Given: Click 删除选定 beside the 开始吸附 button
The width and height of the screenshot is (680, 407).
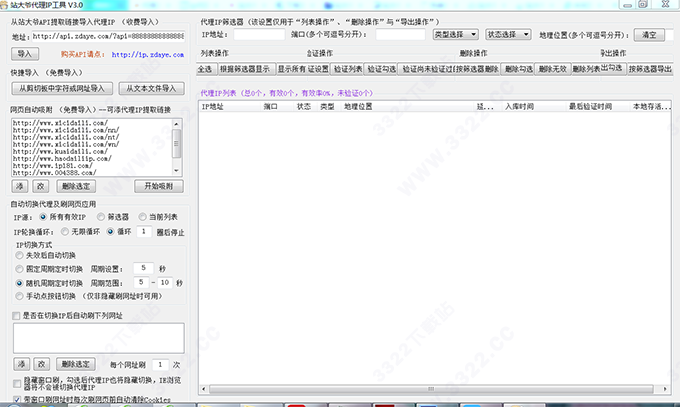Looking at the screenshot, I should coord(76,186).
